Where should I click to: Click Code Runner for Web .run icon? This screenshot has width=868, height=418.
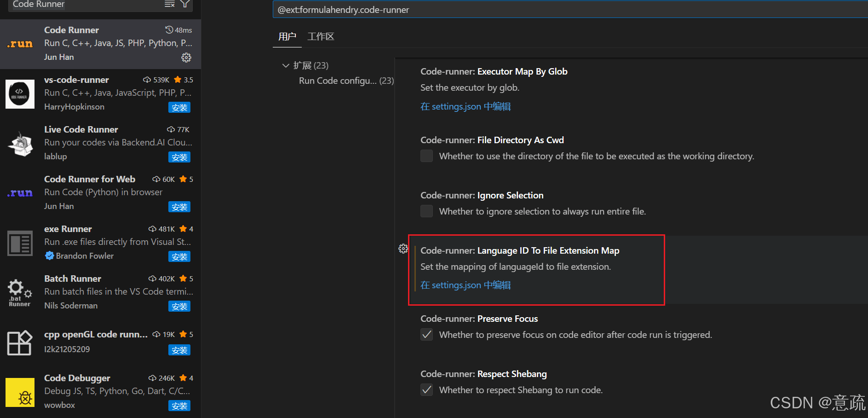pyautogui.click(x=20, y=193)
